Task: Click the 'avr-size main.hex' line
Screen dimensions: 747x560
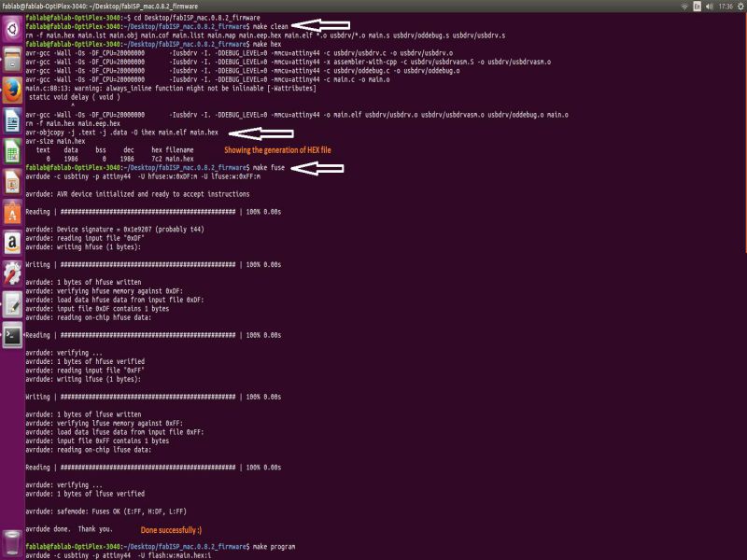Action: click(55, 142)
